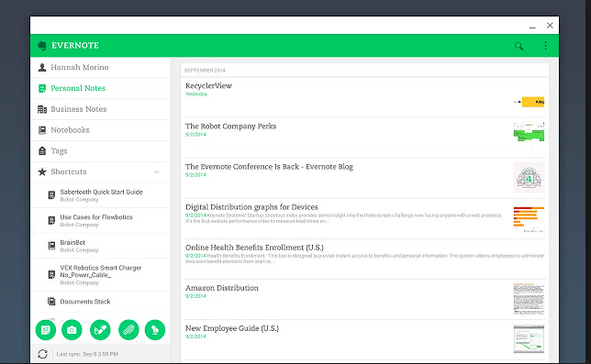Viewport: 591px width, 364px height.
Task: Open Tags in the sidebar
Action: [x=101, y=151]
